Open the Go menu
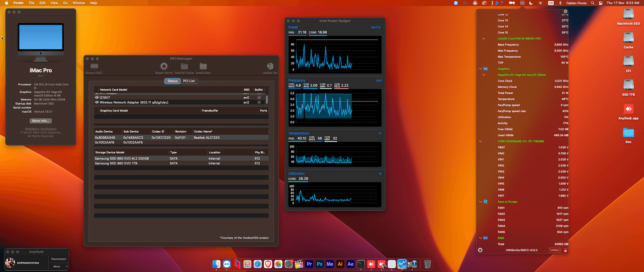Screen dimensions: 644x272 click(x=65, y=3)
